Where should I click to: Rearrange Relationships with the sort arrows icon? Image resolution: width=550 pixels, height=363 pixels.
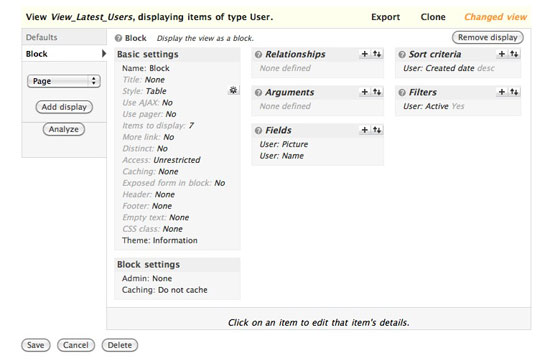coord(377,54)
